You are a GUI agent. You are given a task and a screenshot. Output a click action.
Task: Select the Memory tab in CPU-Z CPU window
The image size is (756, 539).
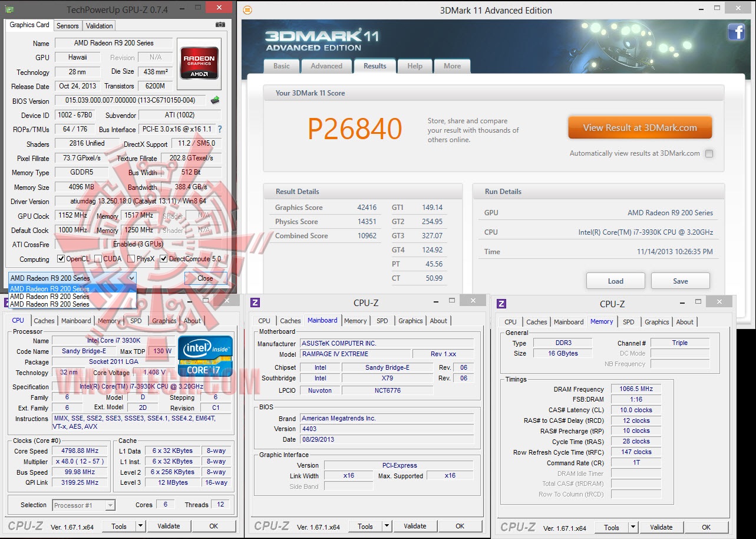tap(109, 321)
